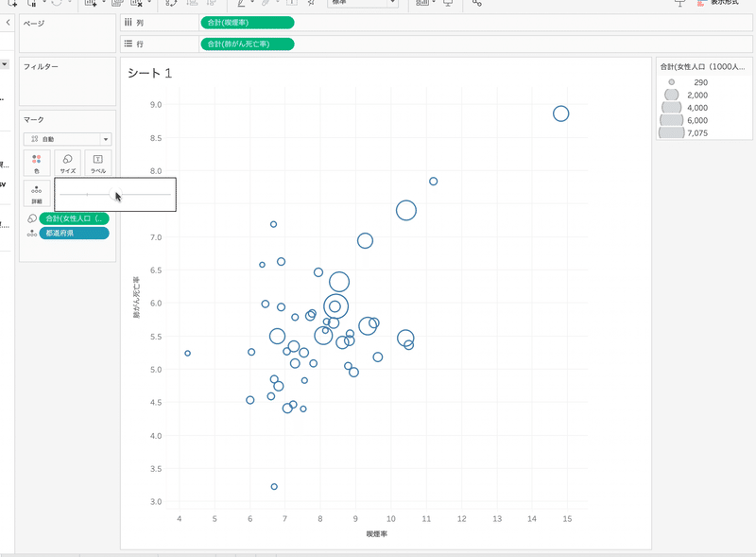The width and height of the screenshot is (756, 557).
Task: Select the 都道府県 pill in marks card
Action: coord(74,234)
